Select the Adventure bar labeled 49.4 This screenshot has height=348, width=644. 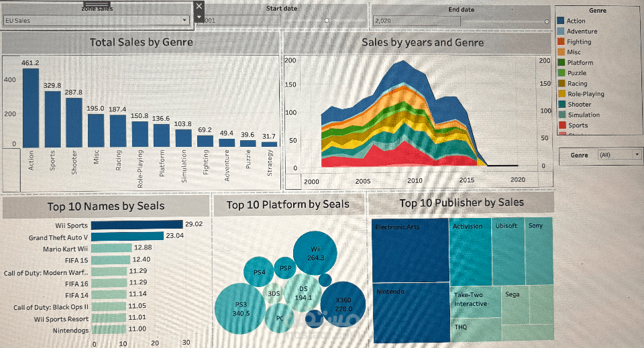coord(227,143)
